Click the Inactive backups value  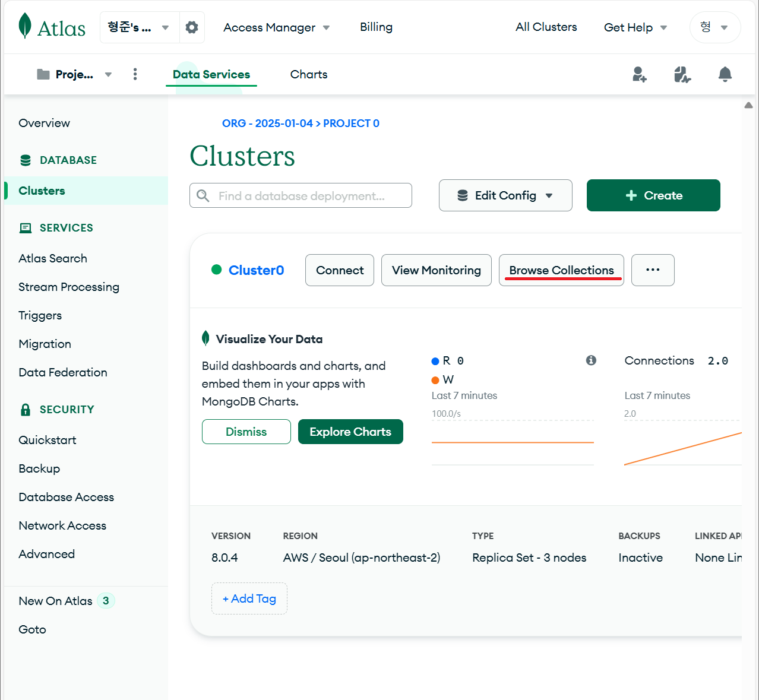coord(640,558)
